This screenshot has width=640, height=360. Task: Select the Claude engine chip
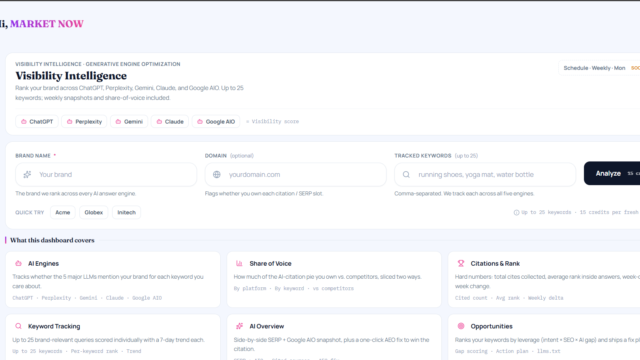[x=170, y=122]
